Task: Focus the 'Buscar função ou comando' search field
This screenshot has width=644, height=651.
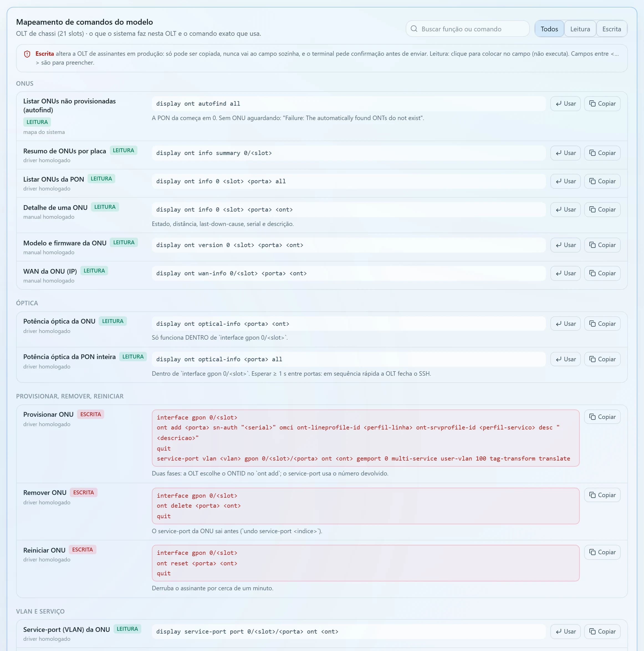Action: coord(467,29)
